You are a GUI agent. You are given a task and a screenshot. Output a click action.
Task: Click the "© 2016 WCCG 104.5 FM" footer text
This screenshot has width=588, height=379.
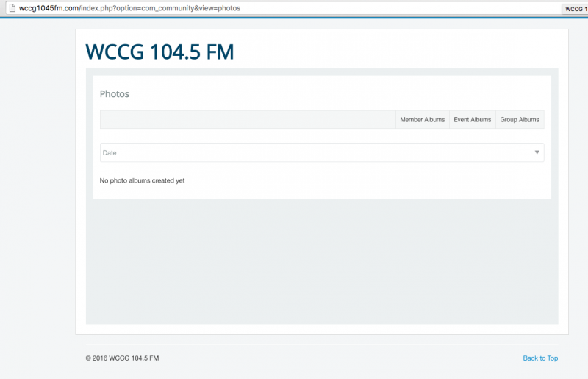[122, 358]
